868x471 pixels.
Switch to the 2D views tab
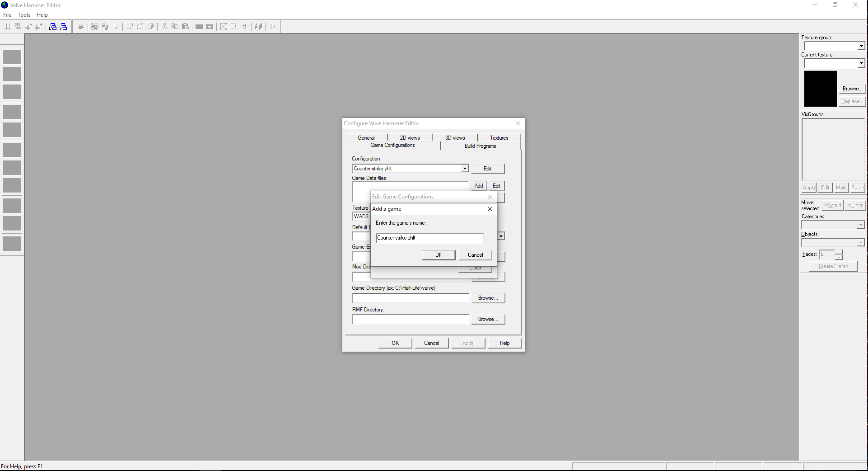click(x=410, y=138)
